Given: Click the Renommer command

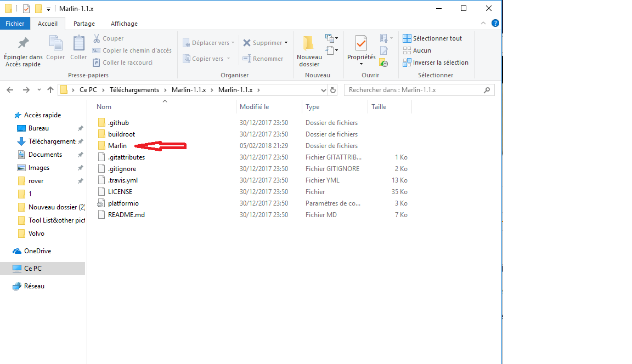Looking at the screenshot, I should pyautogui.click(x=263, y=59).
